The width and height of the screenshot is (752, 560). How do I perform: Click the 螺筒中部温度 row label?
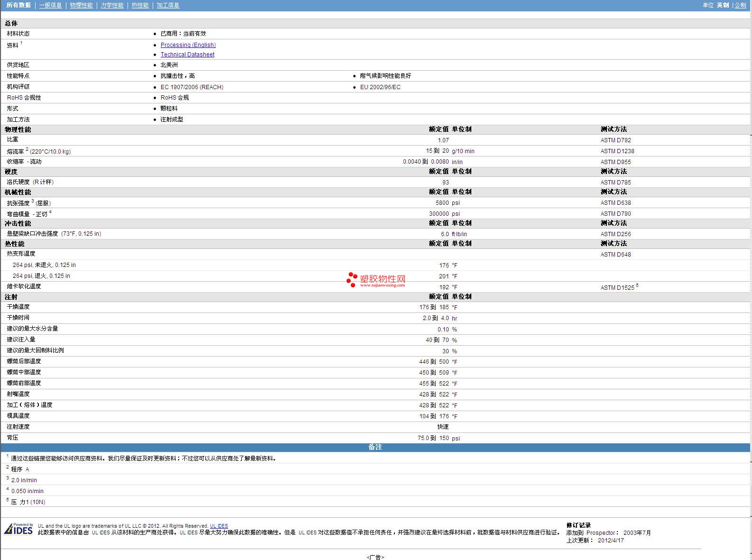tap(24, 372)
